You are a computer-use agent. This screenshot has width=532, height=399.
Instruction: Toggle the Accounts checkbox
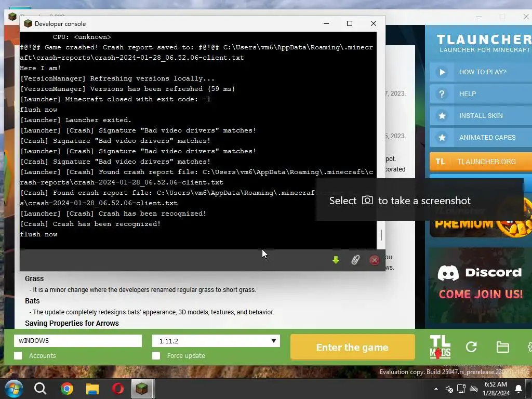(18, 355)
